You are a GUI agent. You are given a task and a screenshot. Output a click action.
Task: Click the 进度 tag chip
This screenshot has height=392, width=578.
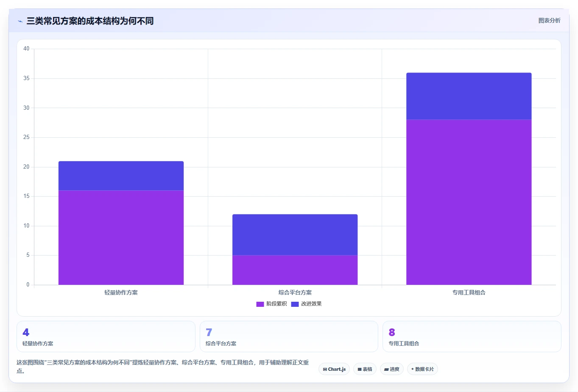pyautogui.click(x=391, y=369)
